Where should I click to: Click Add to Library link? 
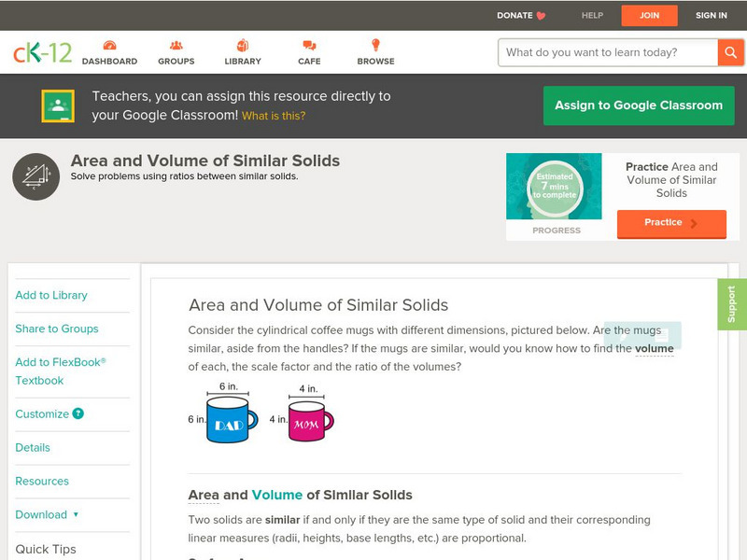[x=51, y=295]
